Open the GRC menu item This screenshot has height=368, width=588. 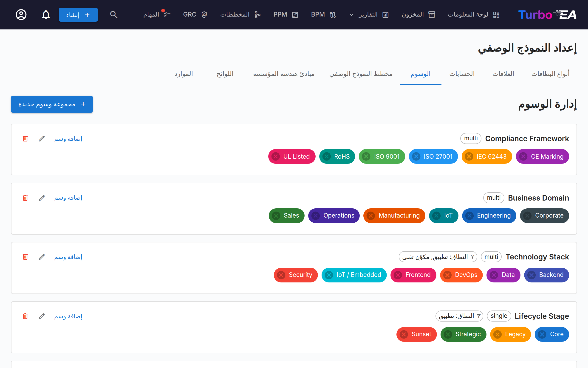(x=195, y=14)
